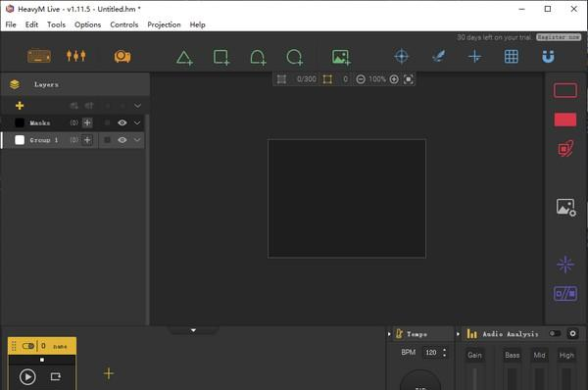Click the plus button in Group 1 row
This screenshot has width=588, height=390.
click(87, 140)
